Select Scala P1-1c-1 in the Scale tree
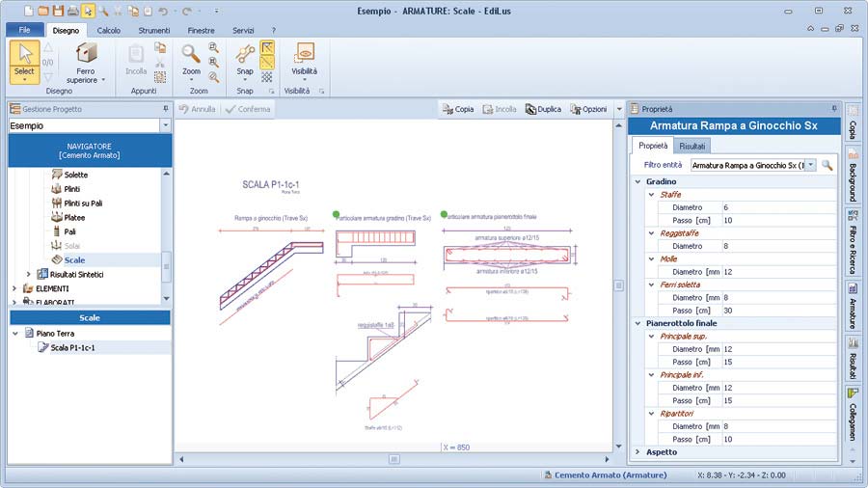The height and width of the screenshot is (488, 868). [72, 347]
